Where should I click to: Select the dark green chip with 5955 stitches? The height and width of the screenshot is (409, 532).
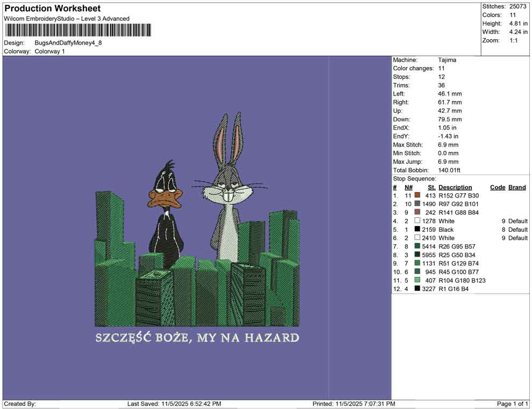point(416,254)
